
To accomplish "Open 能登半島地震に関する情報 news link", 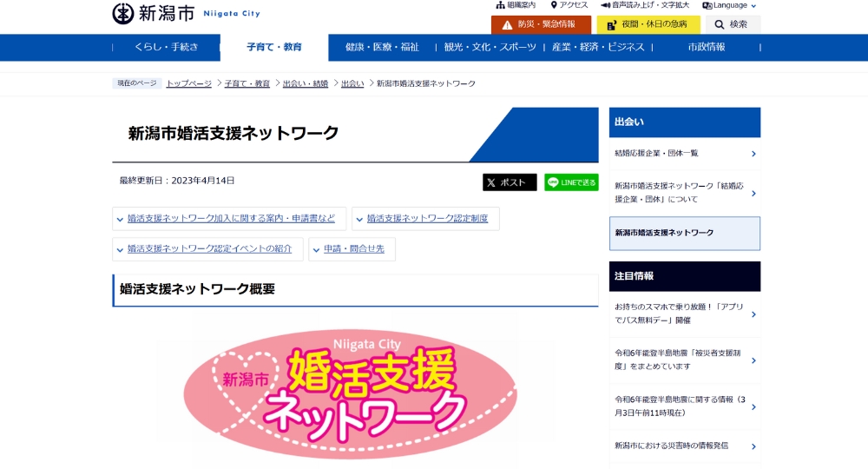I will coord(685,406).
